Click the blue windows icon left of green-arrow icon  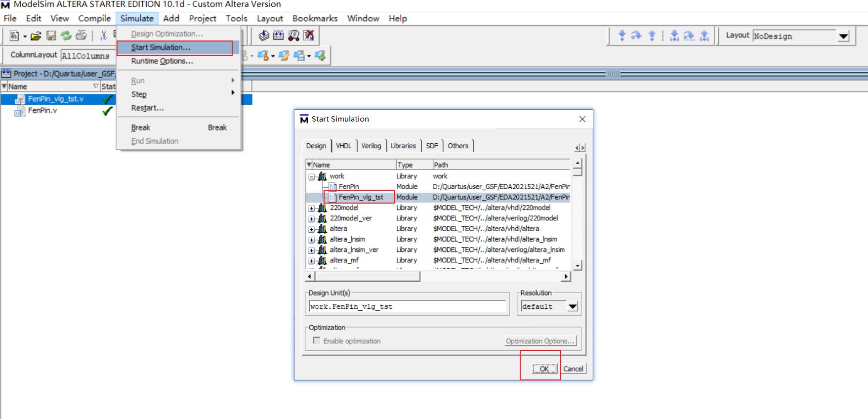pos(299,55)
